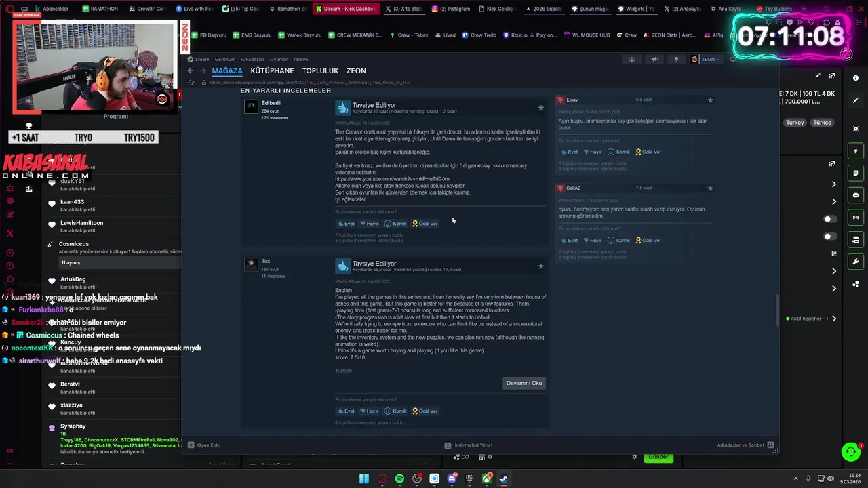Open the YouTube link in Edibedii's review
Image resolution: width=868 pixels, height=488 pixels.
coord(392,179)
